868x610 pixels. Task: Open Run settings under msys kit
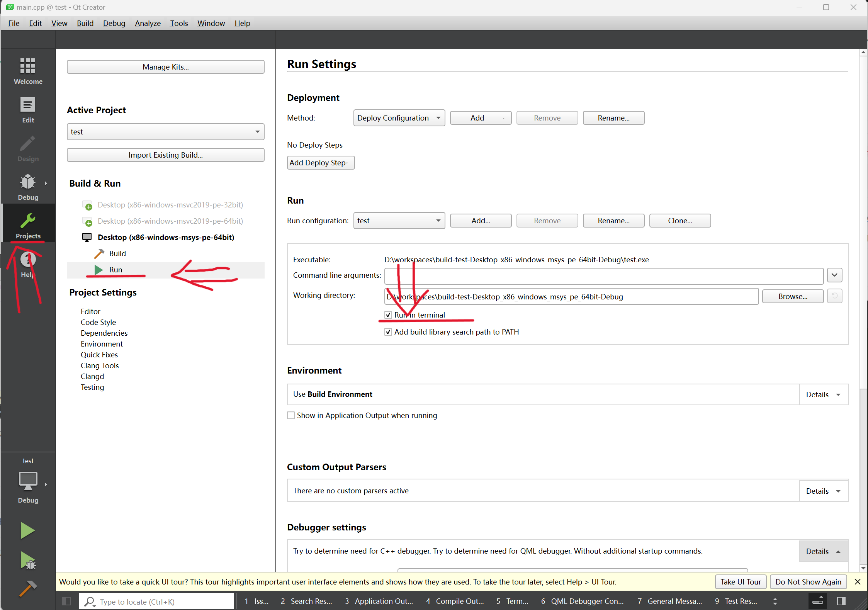click(116, 270)
